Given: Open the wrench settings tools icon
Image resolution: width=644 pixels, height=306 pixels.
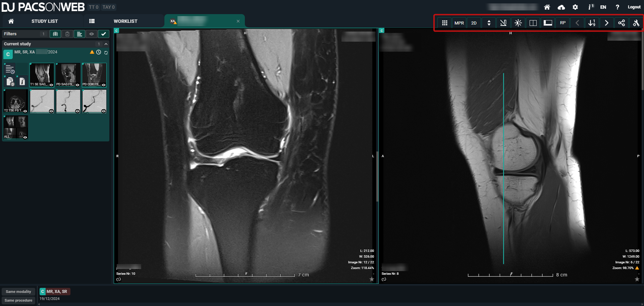Looking at the screenshot, I should tap(636, 23).
